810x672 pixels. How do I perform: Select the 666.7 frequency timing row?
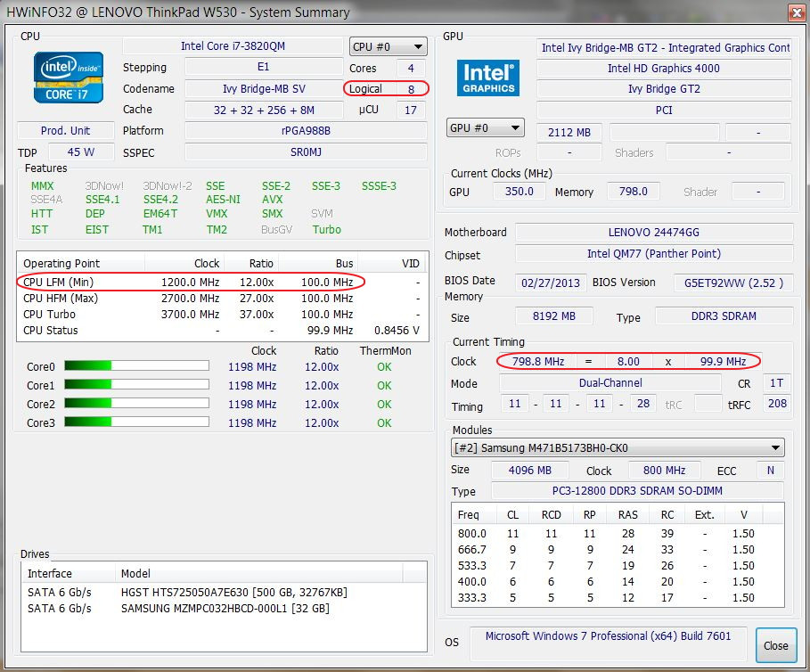coord(618,550)
